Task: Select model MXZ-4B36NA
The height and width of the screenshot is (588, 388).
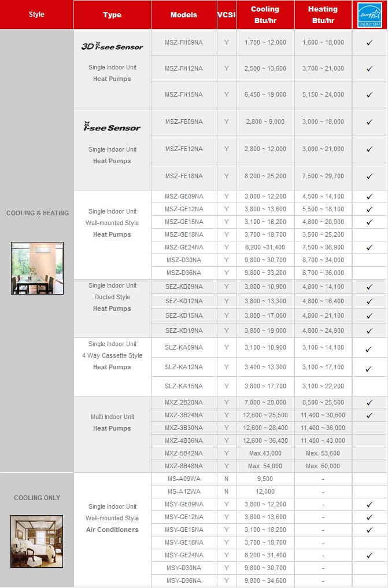Action: click(183, 441)
